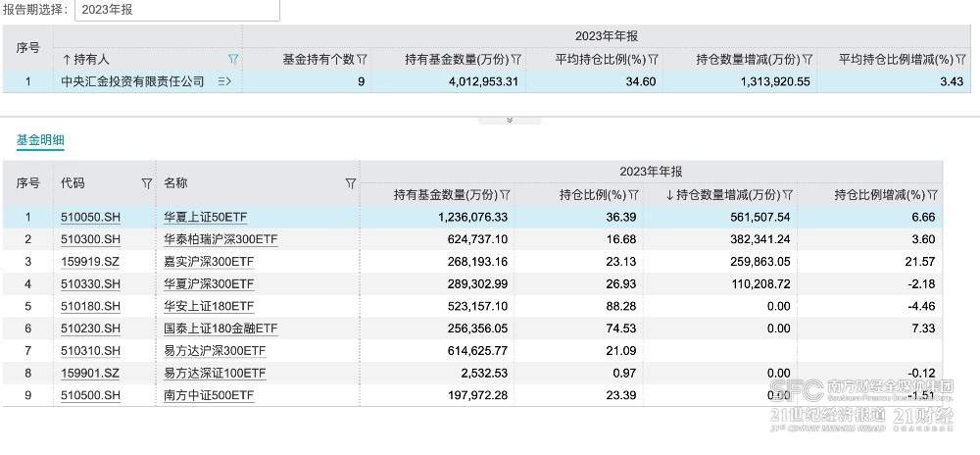Select cell value 2,532.53
980x455 pixels.
pos(484,374)
